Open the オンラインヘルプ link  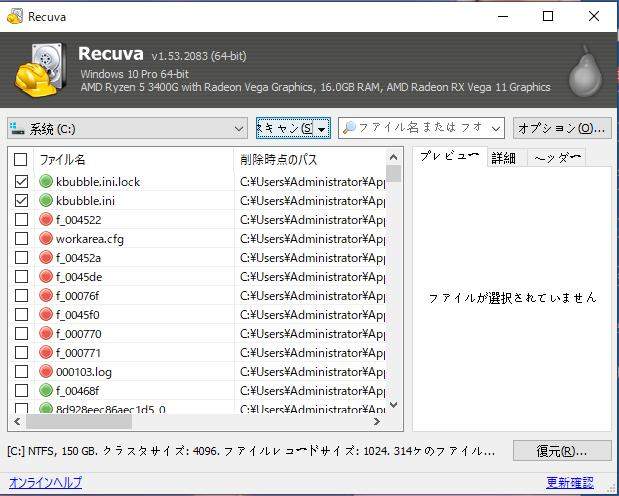45,483
